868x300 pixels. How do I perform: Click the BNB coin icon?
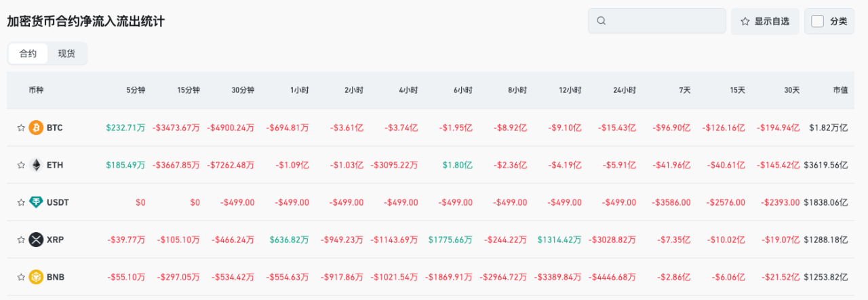(36, 277)
